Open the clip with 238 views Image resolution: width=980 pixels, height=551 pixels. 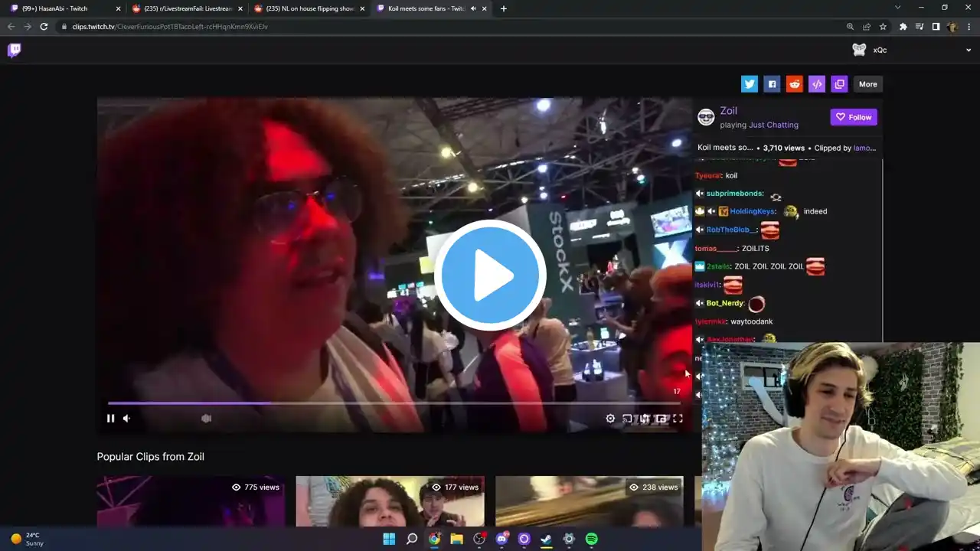click(x=589, y=501)
